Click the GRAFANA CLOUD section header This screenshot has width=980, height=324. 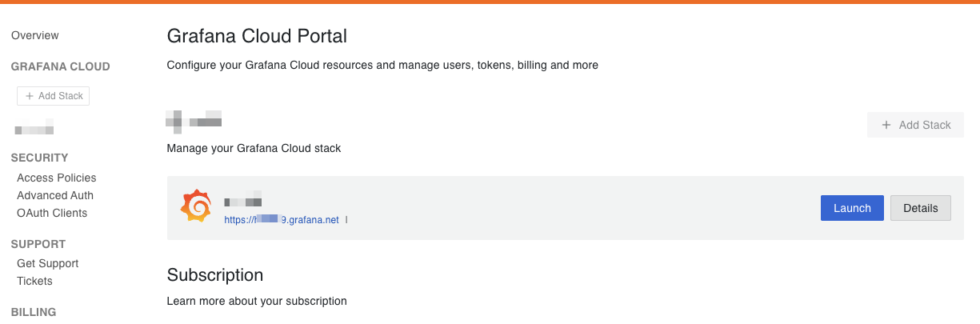pos(61,66)
